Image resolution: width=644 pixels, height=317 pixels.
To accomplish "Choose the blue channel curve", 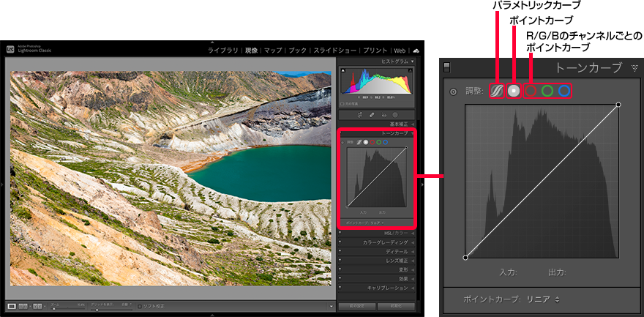I will [563, 91].
